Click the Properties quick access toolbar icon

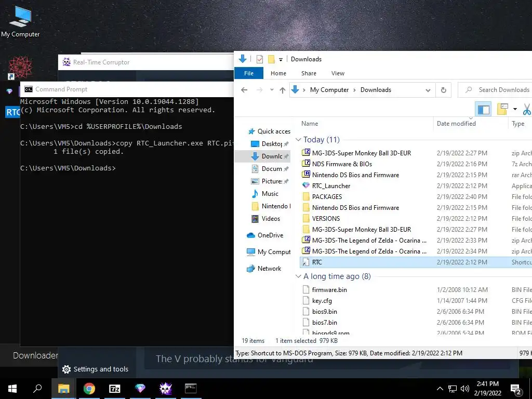point(260,59)
